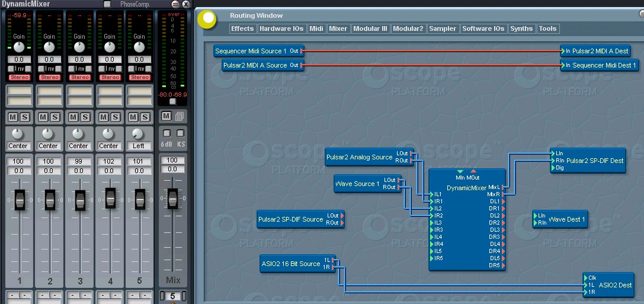Click the Mix master fader
The width and height of the screenshot is (644, 304).
click(x=172, y=199)
